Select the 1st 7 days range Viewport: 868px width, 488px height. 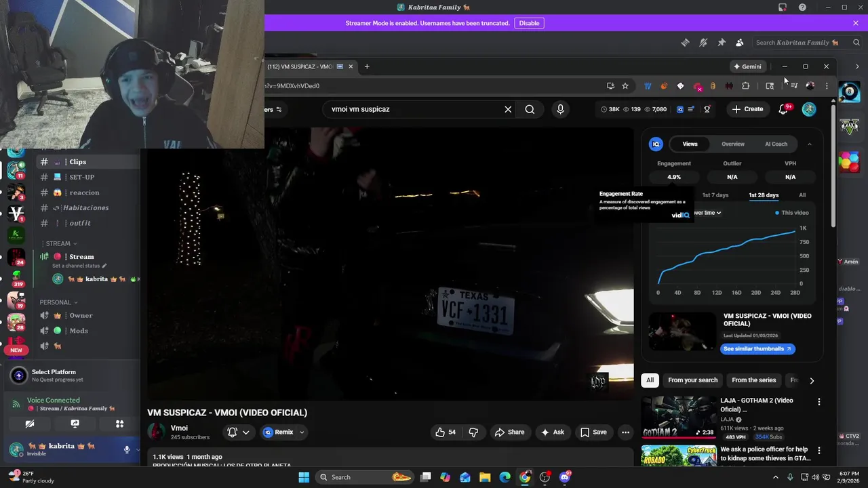coord(715,195)
